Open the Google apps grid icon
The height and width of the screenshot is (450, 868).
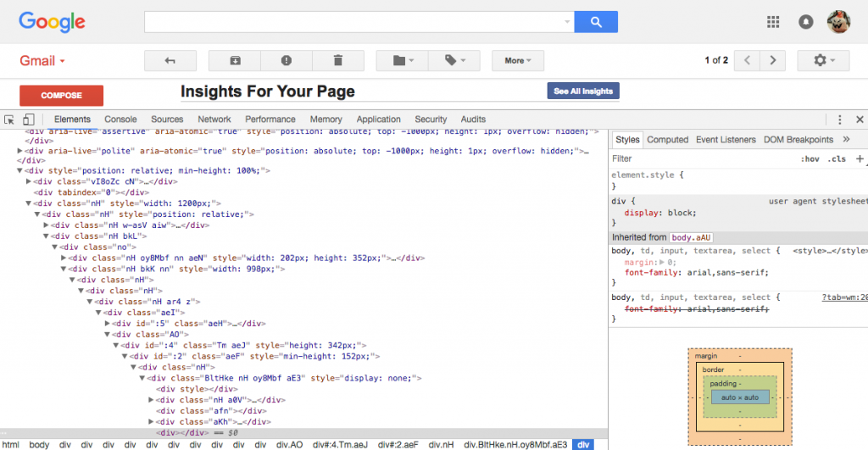coord(773,22)
